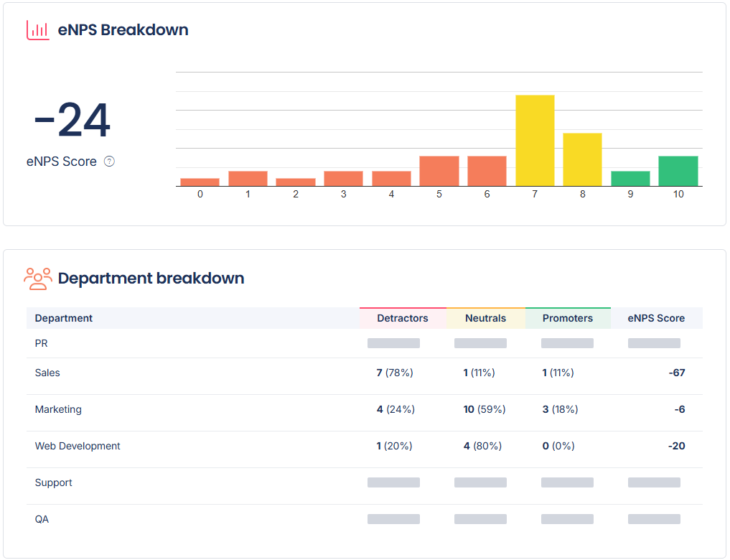Click the Neutrals column header

tap(485, 318)
